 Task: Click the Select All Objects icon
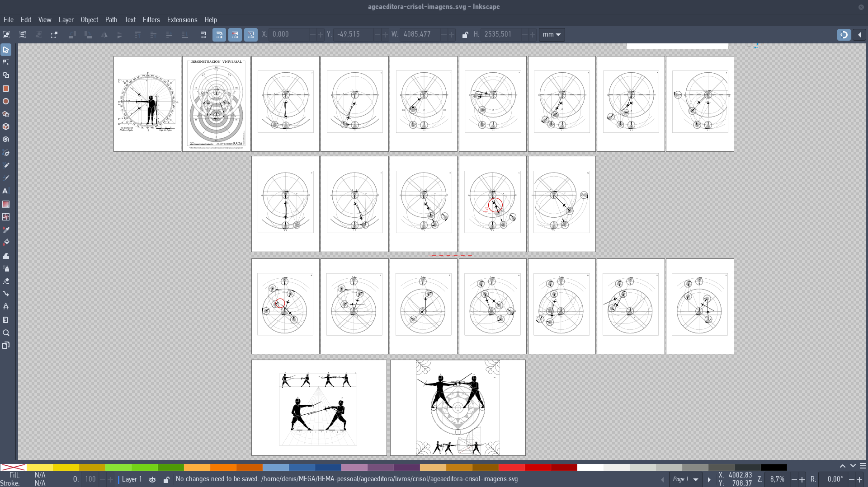7,35
